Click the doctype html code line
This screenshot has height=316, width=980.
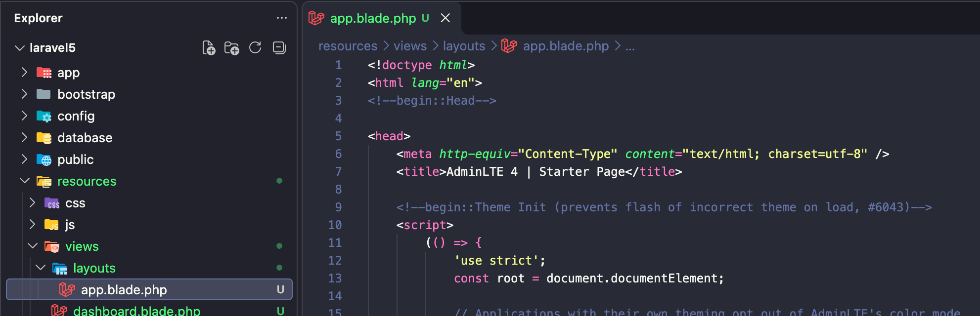tap(421, 65)
